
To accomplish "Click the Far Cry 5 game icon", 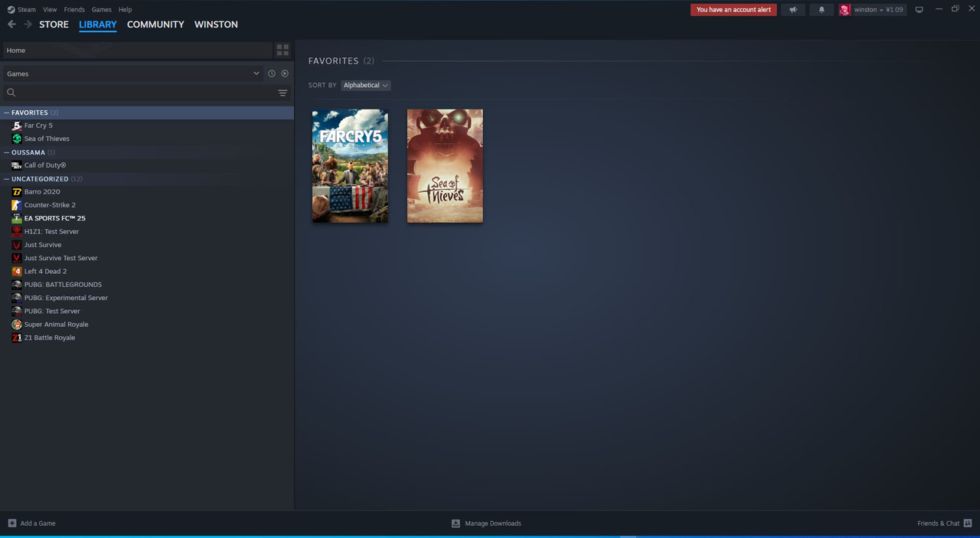I will 17,126.
